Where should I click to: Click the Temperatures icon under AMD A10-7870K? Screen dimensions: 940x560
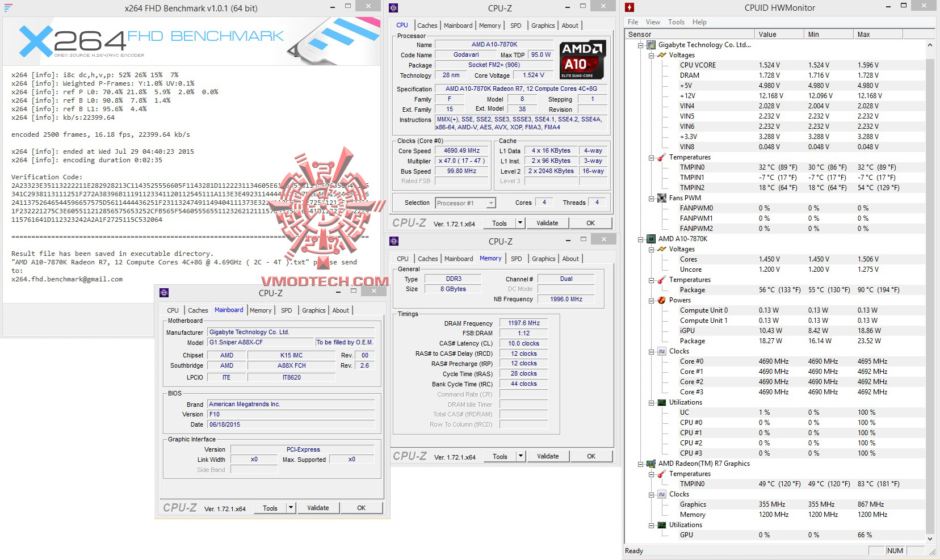tap(662, 280)
